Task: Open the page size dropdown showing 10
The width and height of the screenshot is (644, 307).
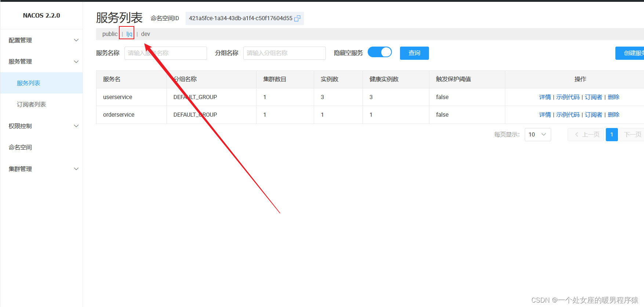Action: [538, 135]
